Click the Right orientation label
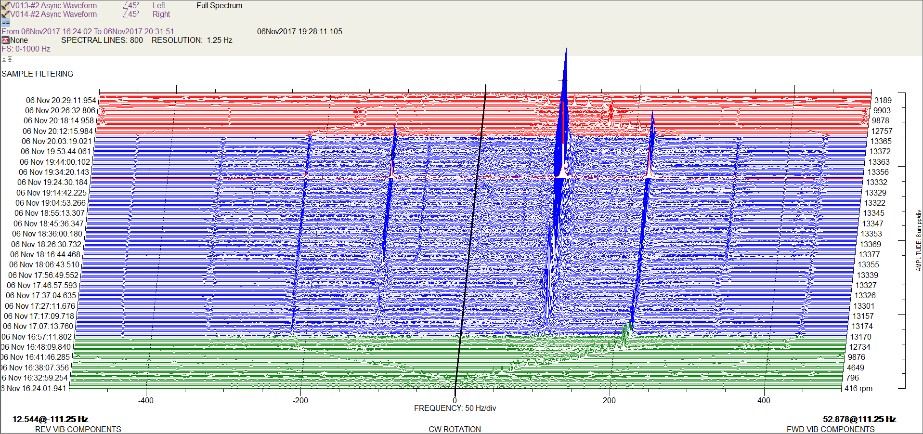Viewport: 923px width, 434px height. coord(160,14)
